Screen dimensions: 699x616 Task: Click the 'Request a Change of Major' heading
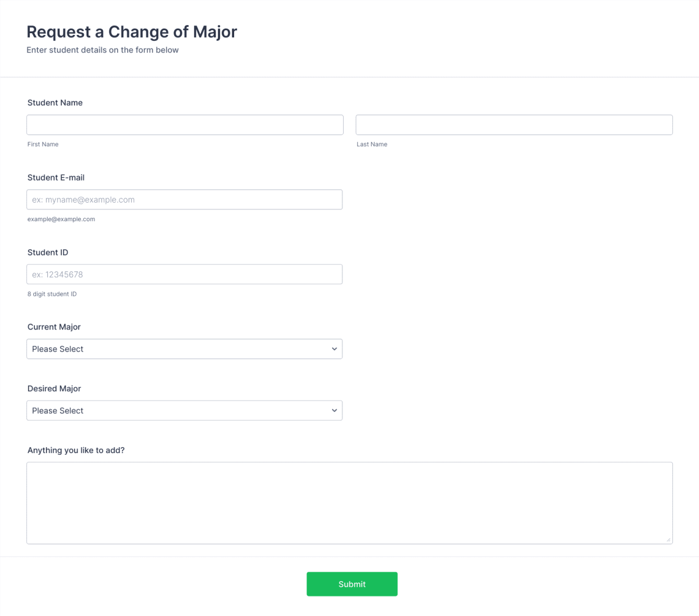coord(131,32)
